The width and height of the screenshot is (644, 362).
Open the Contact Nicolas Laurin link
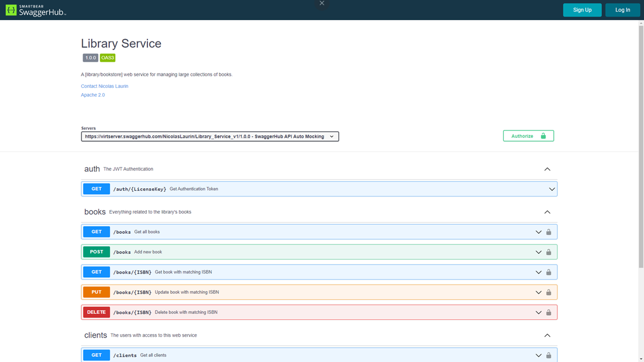pyautogui.click(x=105, y=86)
